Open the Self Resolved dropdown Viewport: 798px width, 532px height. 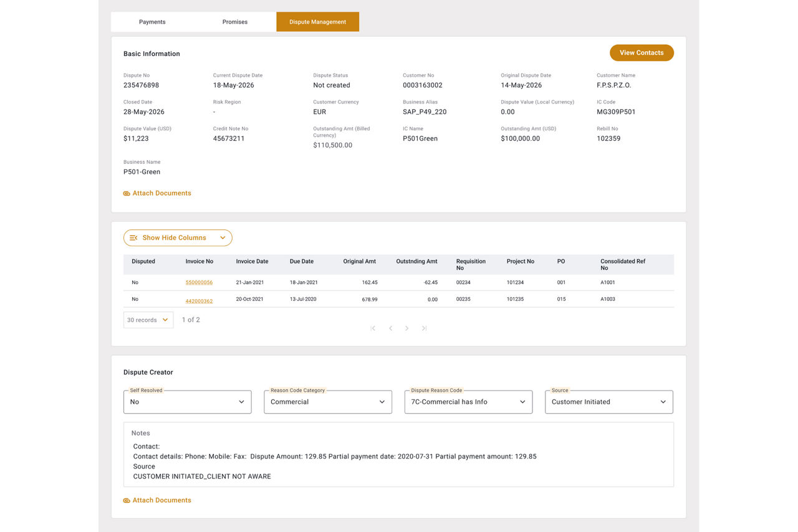point(188,402)
